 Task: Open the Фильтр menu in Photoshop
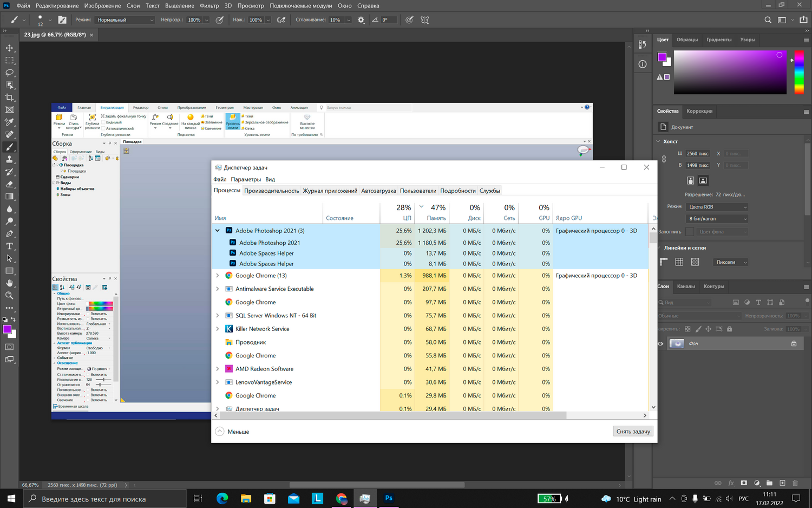[209, 6]
